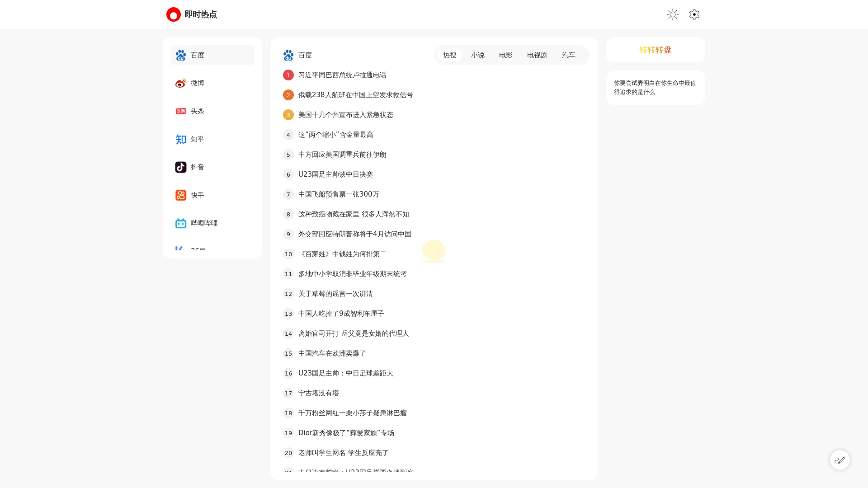Select the 哔哩哔哩 sidebar icon

click(x=180, y=223)
